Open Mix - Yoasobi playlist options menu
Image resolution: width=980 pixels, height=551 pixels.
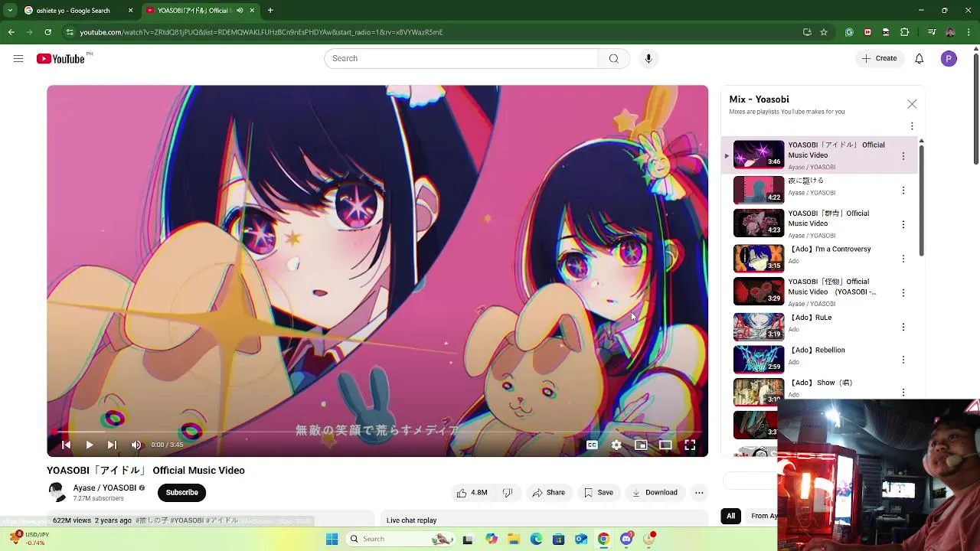tap(912, 126)
